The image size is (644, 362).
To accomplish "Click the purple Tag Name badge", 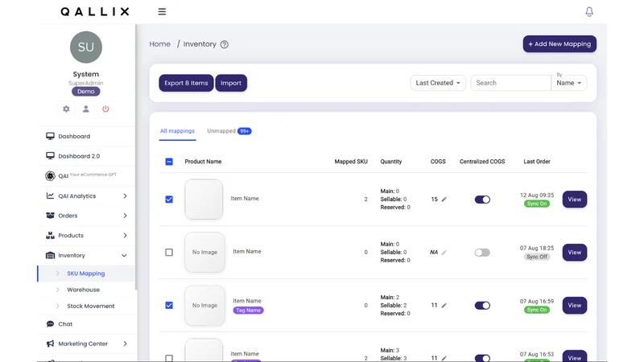I will click(x=248, y=311).
